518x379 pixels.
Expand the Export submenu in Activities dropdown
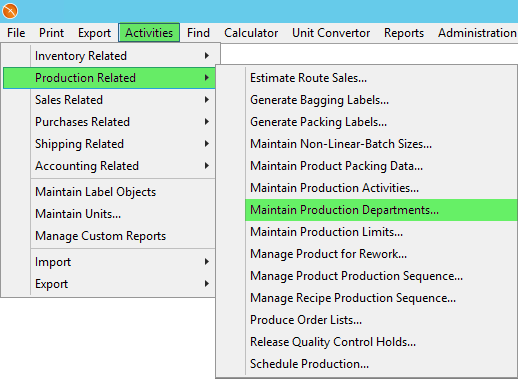tap(109, 284)
